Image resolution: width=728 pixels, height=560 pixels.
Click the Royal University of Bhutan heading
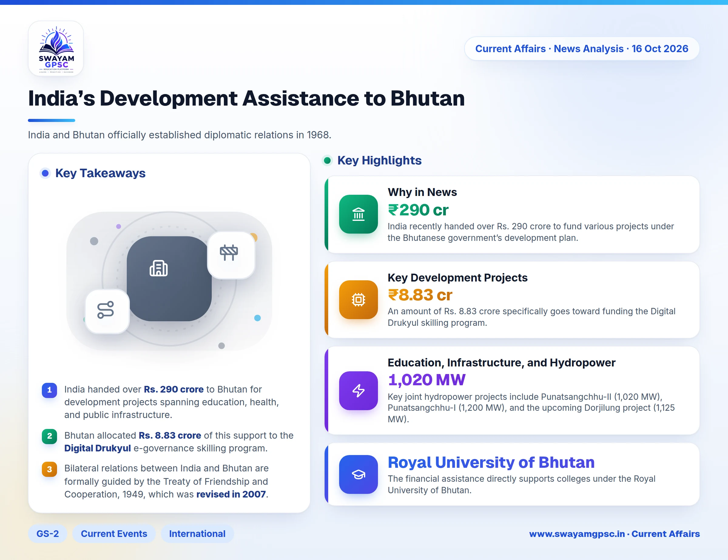coord(491,462)
